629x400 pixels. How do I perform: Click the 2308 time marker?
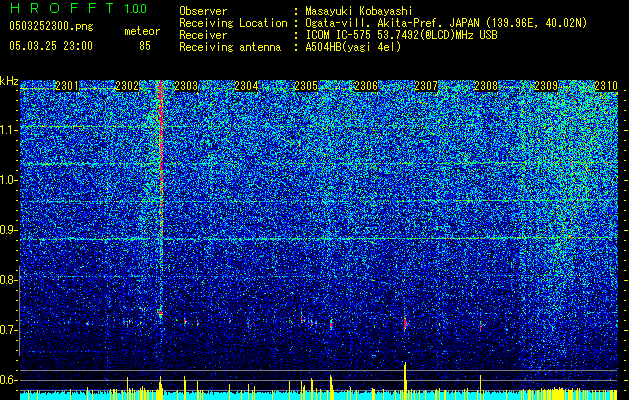point(486,86)
